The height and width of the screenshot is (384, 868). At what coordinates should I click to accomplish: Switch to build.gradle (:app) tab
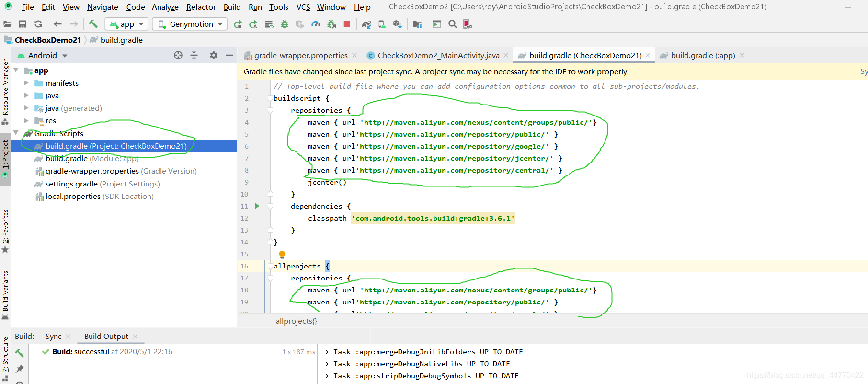703,55
